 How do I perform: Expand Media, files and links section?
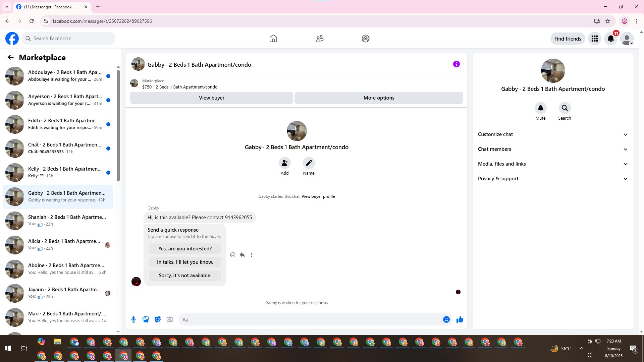552,164
